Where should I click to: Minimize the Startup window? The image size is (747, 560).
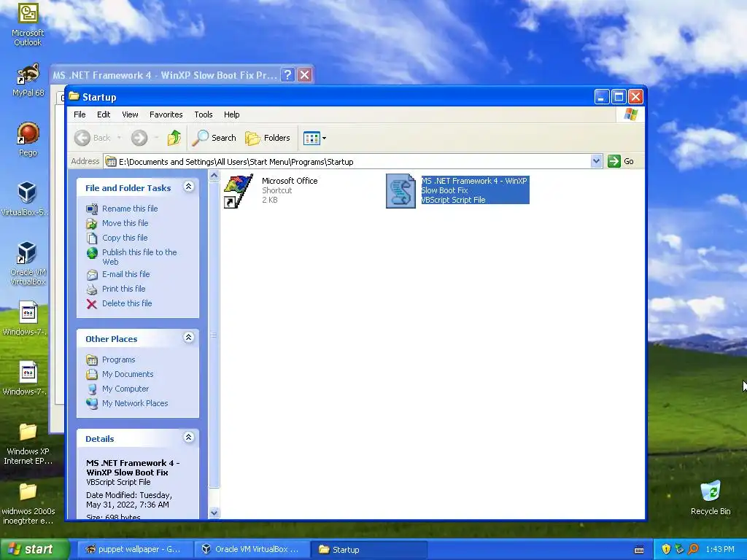coord(602,97)
